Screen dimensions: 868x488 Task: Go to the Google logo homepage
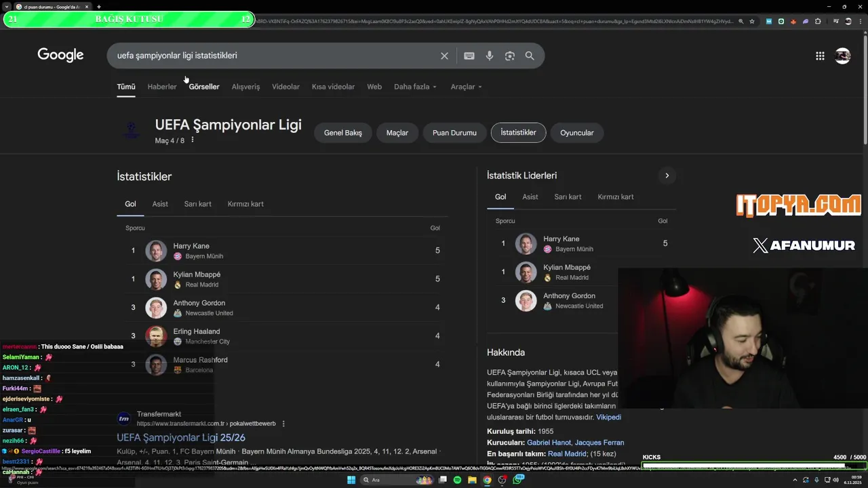pyautogui.click(x=60, y=56)
